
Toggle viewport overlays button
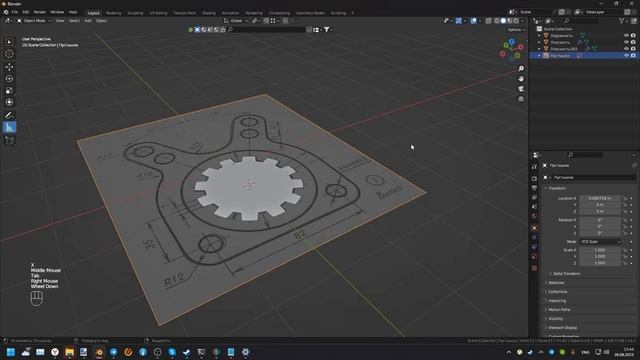point(473,20)
